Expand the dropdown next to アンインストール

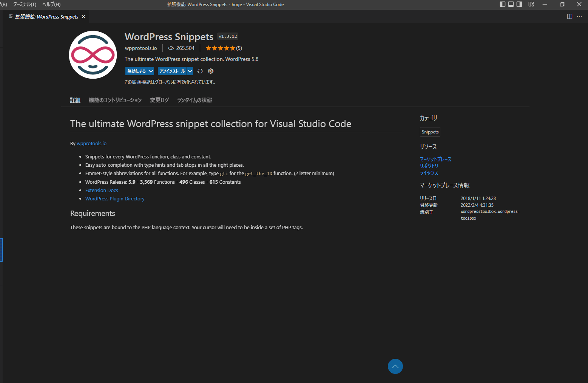(190, 71)
